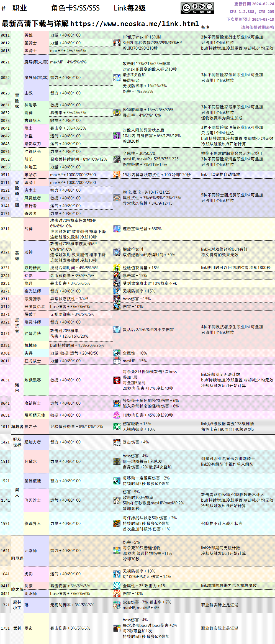Select the 魔链影士 link skill icon

117,403
